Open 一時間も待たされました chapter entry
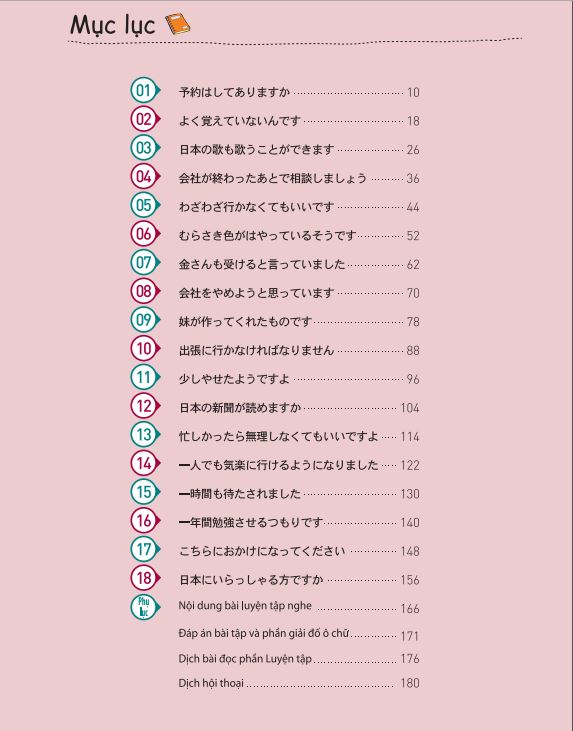 pyautogui.click(x=240, y=494)
